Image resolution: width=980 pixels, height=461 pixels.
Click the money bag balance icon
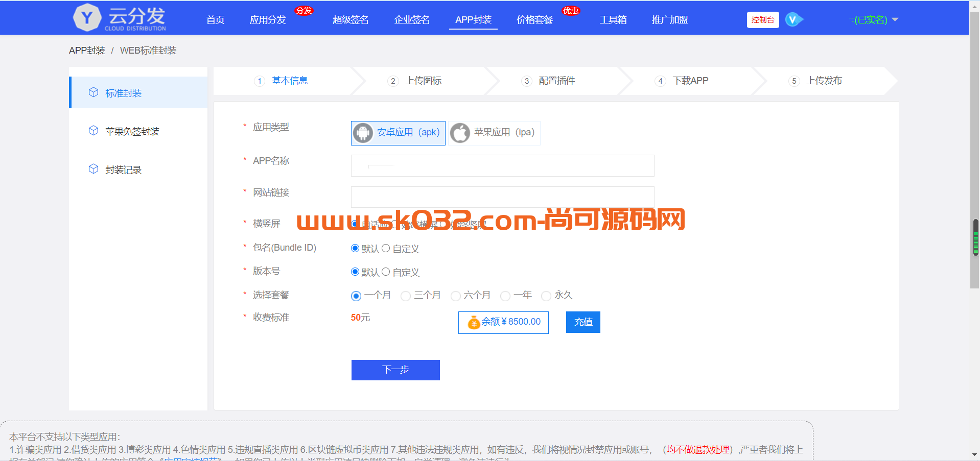(x=474, y=322)
